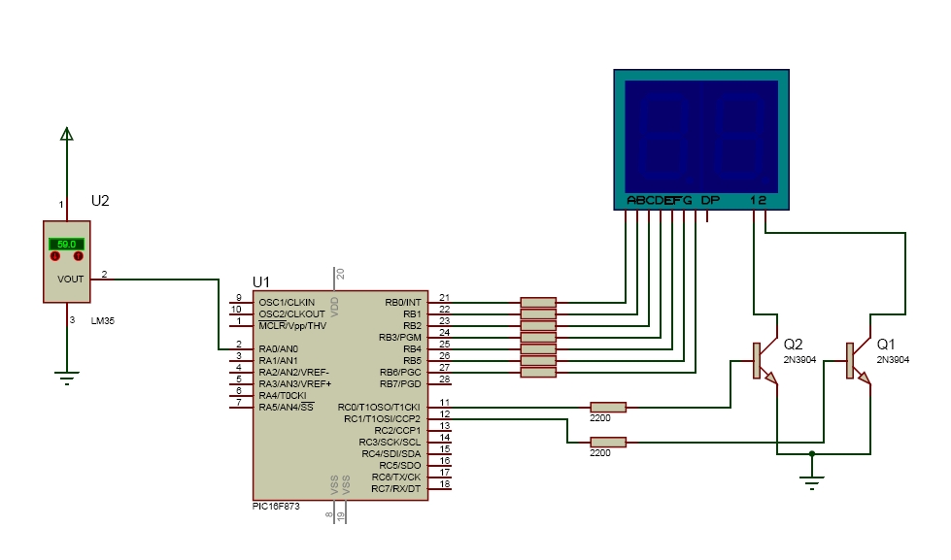Click the Q1 reference label

tap(886, 345)
